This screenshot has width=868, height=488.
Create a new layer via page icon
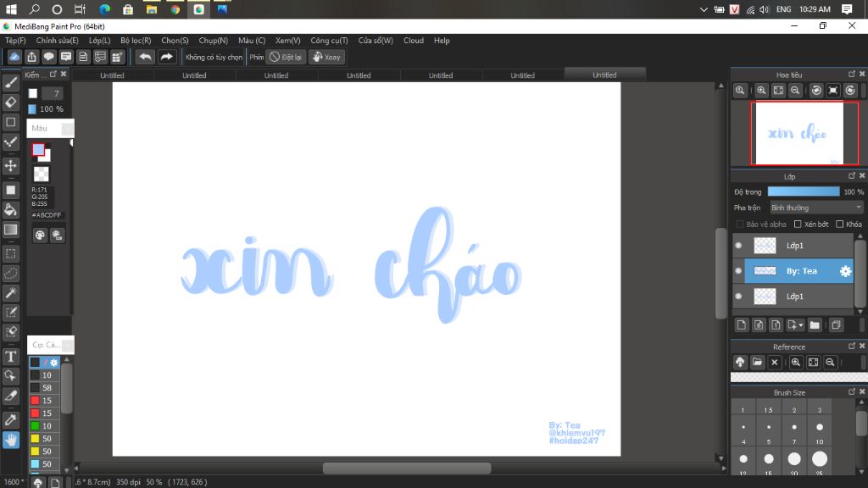point(742,325)
